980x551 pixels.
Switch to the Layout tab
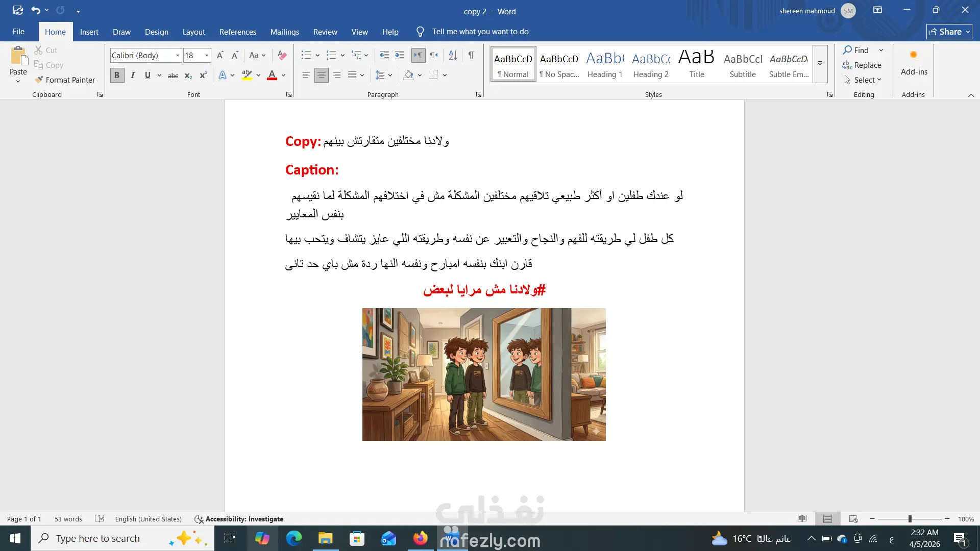click(193, 32)
